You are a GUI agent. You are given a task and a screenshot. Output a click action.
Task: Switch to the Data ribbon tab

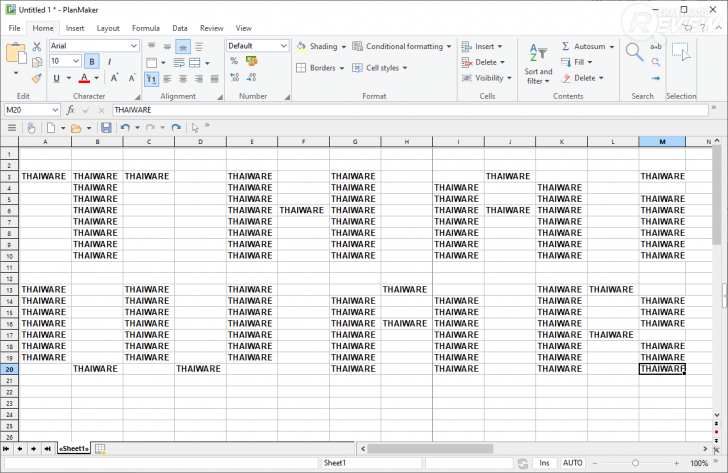pyautogui.click(x=180, y=28)
